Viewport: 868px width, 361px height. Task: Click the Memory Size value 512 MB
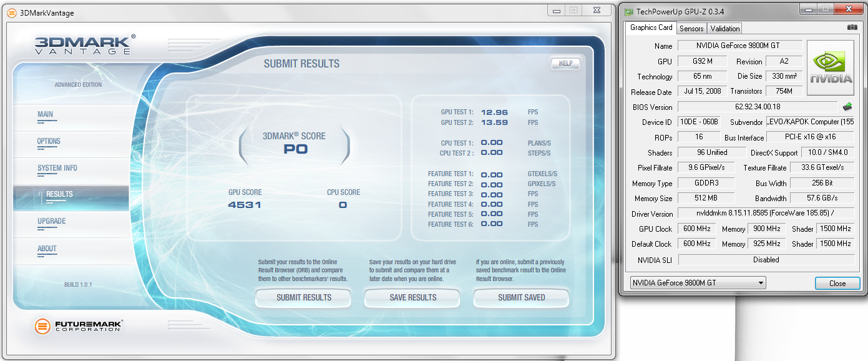click(706, 198)
